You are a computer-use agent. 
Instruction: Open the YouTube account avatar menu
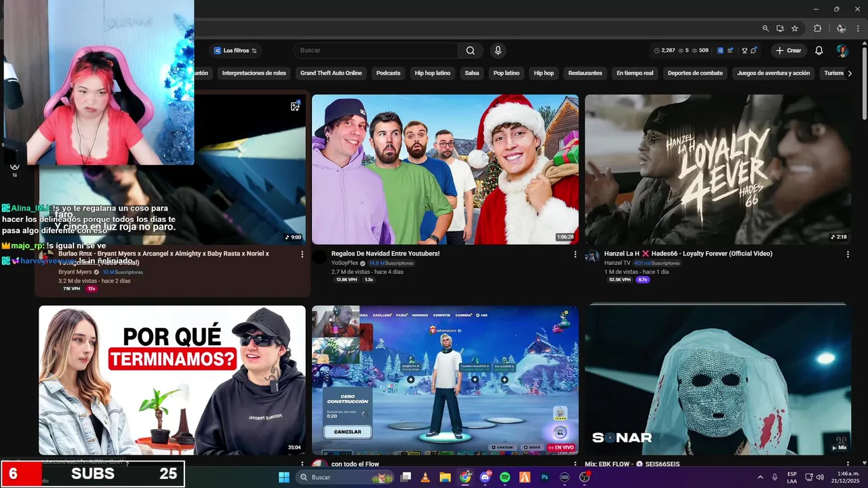tap(842, 51)
